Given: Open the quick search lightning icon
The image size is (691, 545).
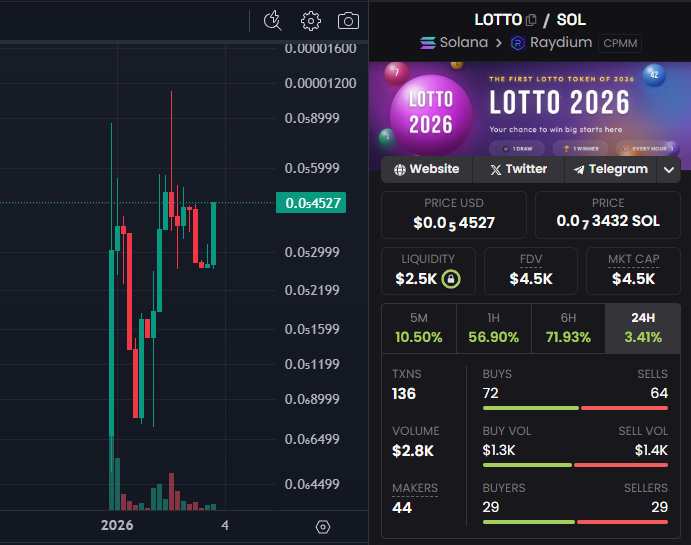Looking at the screenshot, I should [272, 21].
